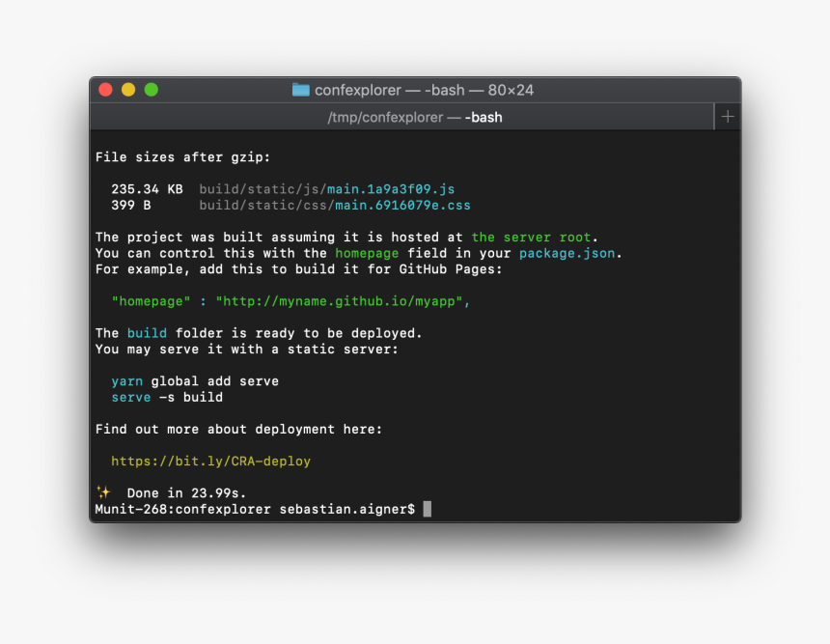
Task: Click the 399 B size value
Action: (x=131, y=205)
